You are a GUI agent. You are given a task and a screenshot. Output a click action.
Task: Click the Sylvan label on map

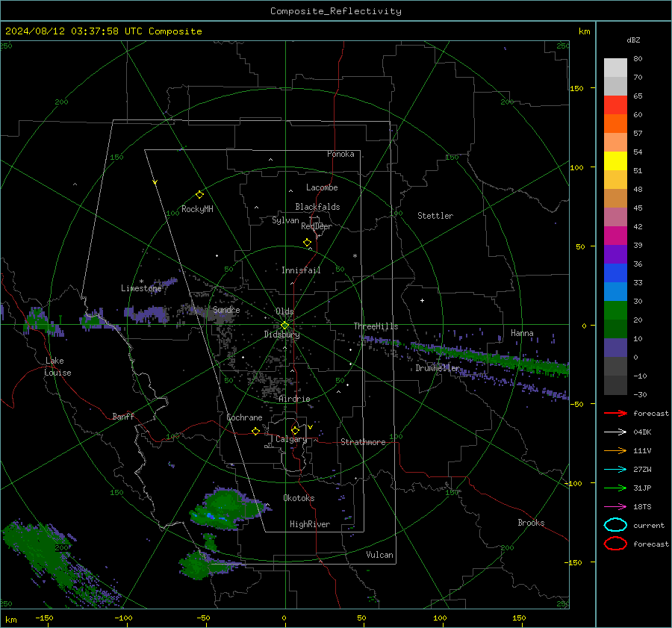(285, 220)
